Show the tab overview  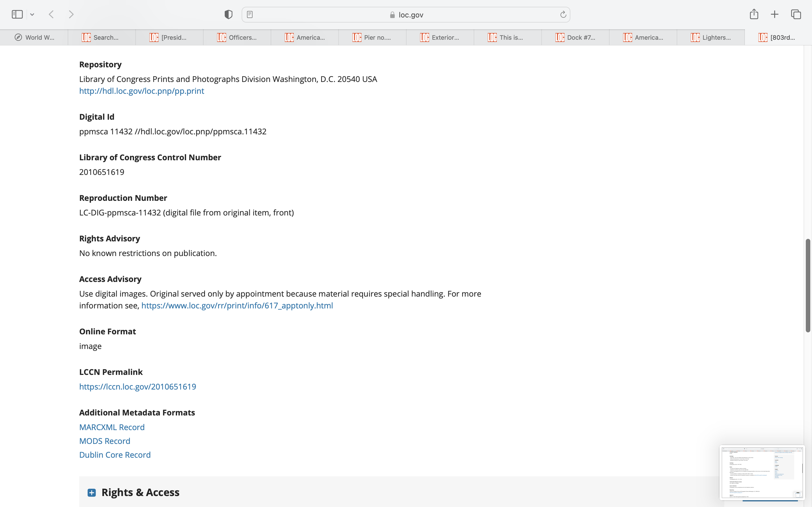click(796, 14)
